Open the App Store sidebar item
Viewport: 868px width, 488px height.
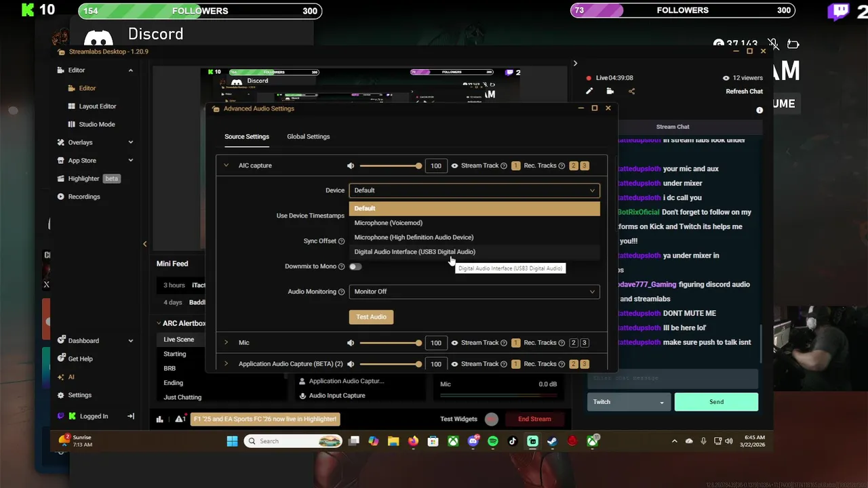click(82, 161)
